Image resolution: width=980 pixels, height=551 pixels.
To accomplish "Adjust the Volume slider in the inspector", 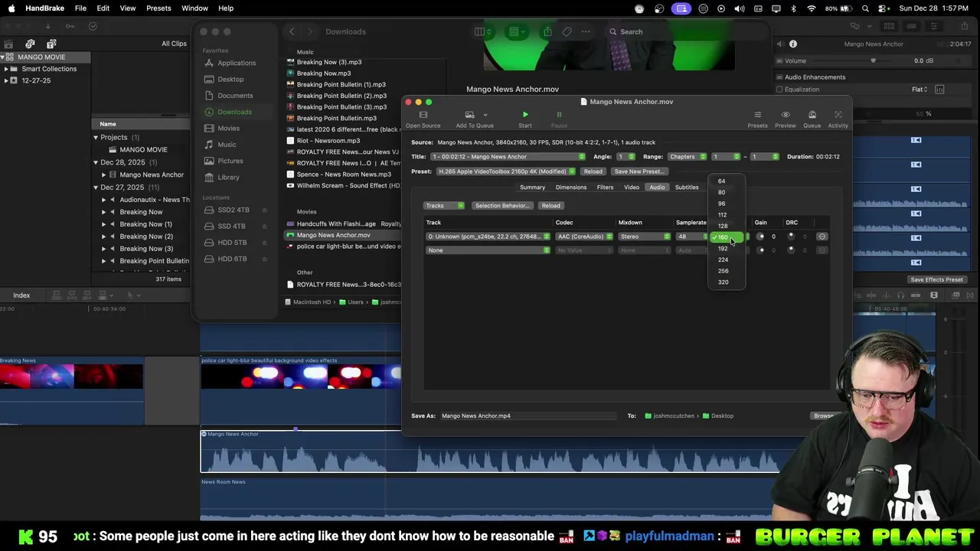I will (x=873, y=61).
